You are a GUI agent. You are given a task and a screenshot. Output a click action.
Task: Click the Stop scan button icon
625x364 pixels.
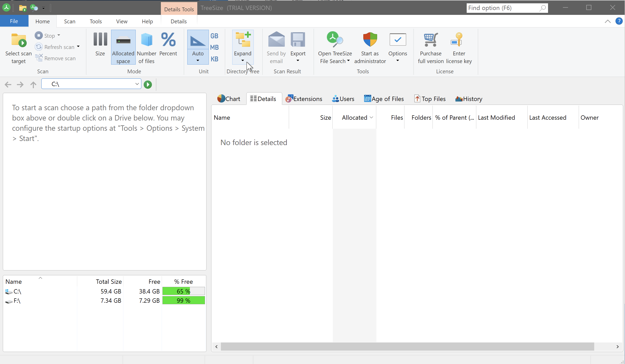pos(39,35)
